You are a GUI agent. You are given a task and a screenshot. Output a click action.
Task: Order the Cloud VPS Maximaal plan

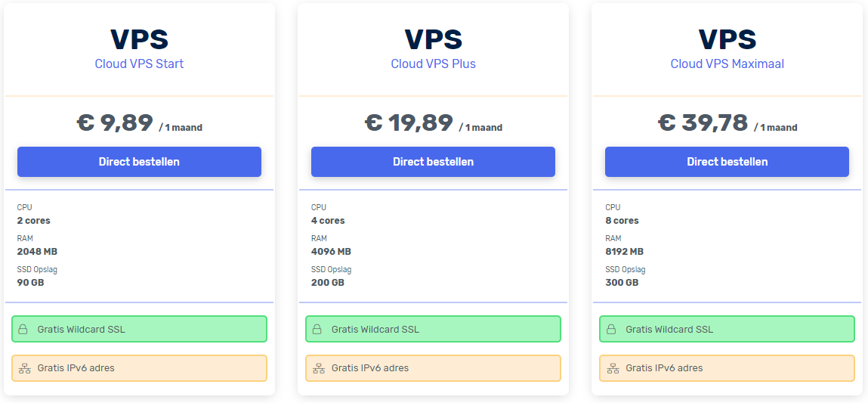point(727,162)
